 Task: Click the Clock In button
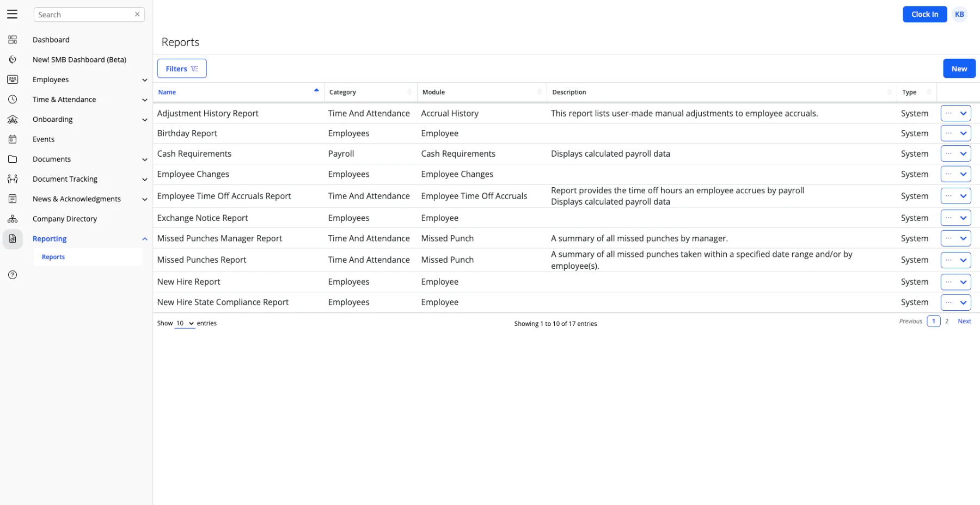[x=924, y=14]
